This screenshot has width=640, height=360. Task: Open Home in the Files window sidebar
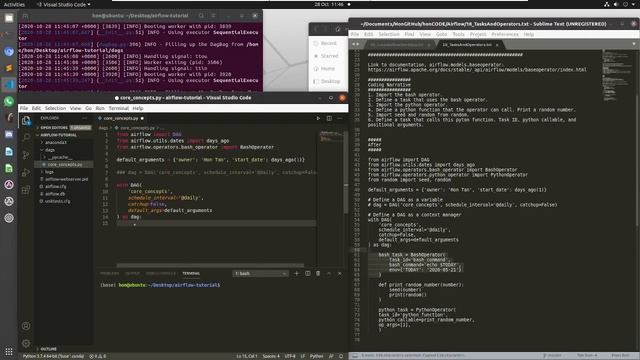(327, 69)
